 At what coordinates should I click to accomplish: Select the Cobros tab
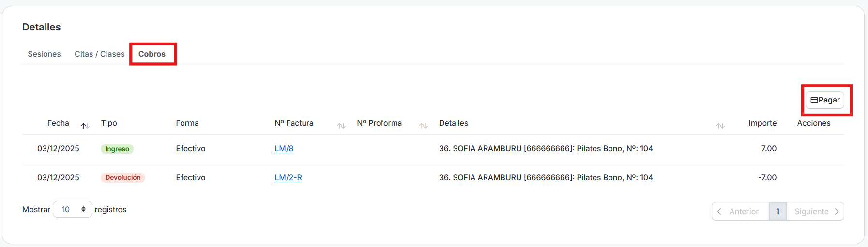point(152,54)
